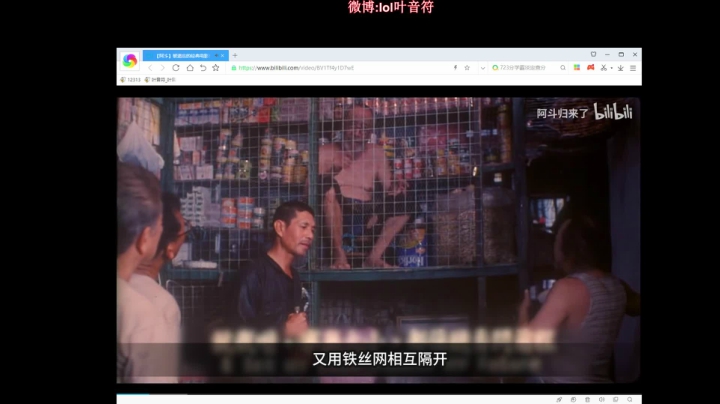Open the browser hamburger menu
This screenshot has height=404, width=720.
(x=633, y=68)
